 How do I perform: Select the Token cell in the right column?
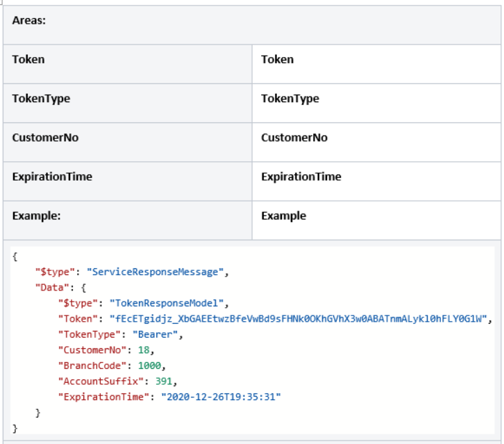click(x=377, y=60)
